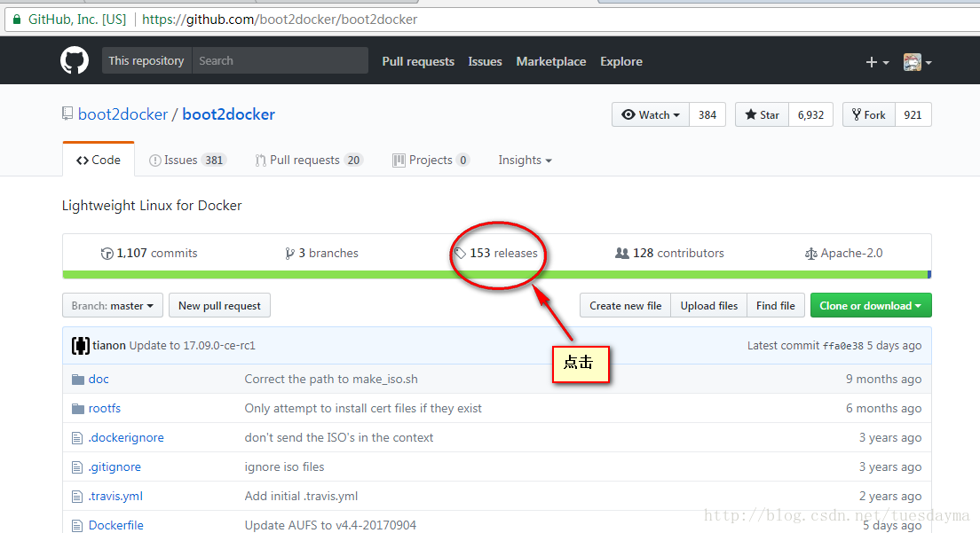
Task: Open tianon author link
Action: click(x=109, y=345)
